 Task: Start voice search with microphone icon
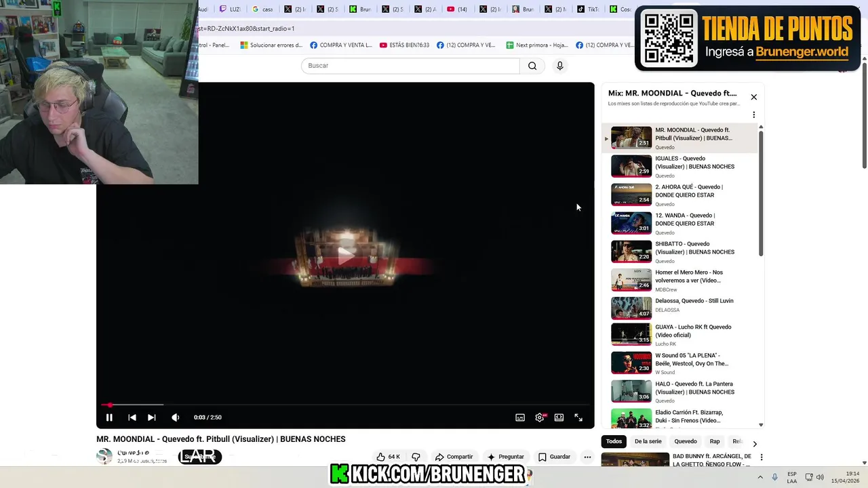(x=559, y=66)
